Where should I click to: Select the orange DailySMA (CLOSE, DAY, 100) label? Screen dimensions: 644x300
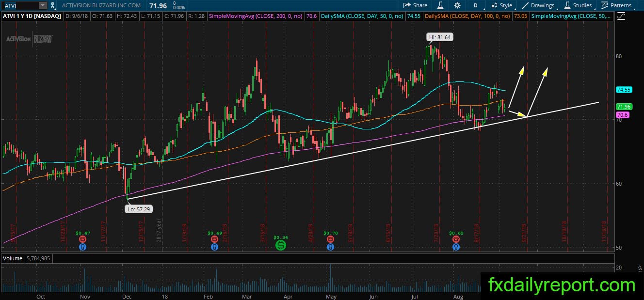tap(467, 16)
